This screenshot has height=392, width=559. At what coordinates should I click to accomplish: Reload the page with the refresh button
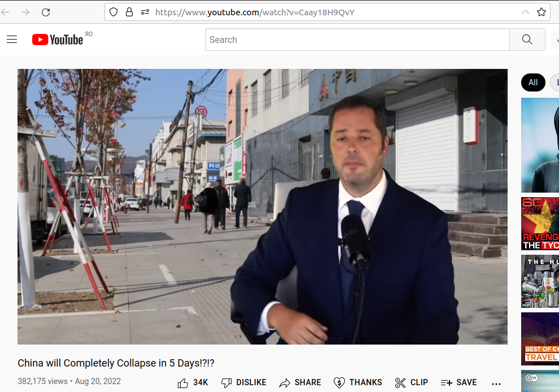click(x=46, y=11)
